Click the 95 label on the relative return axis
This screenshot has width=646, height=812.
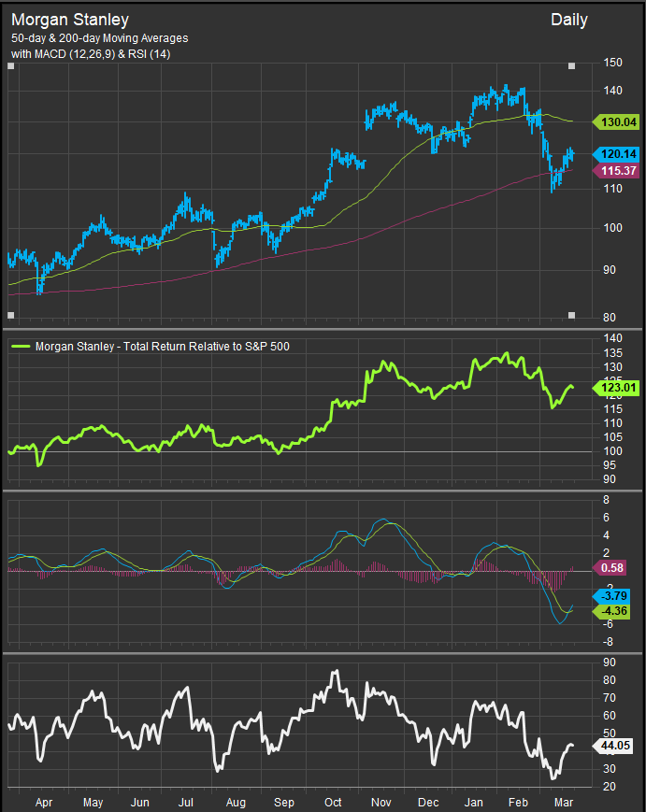click(x=610, y=465)
